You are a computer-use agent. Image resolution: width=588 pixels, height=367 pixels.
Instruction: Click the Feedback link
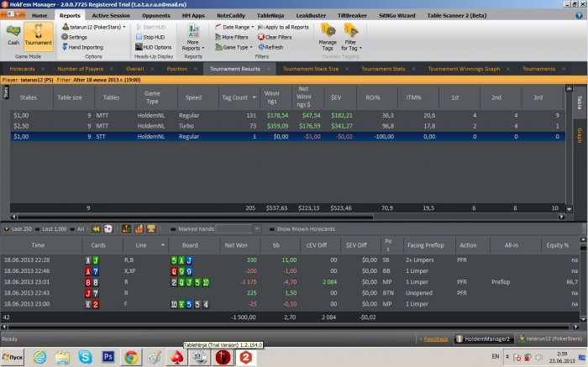click(435, 339)
